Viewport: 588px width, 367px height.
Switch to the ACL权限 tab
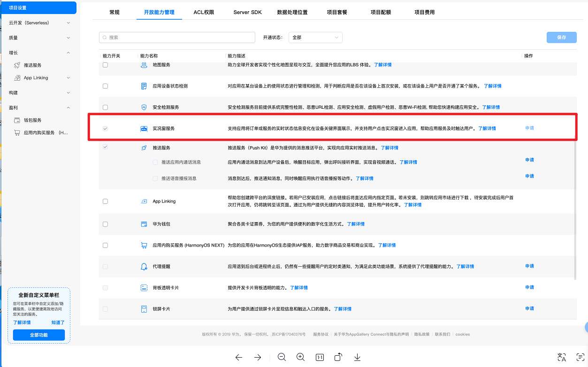[204, 12]
